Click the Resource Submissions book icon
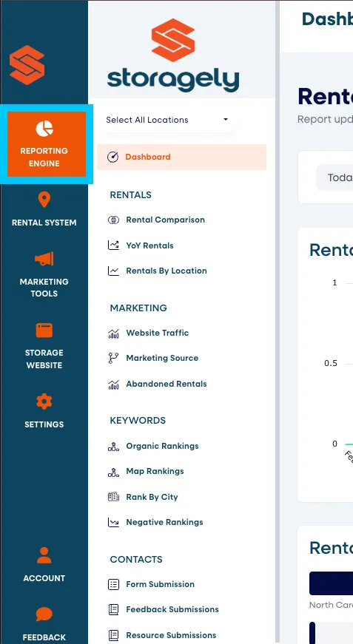Viewport: 353px width, 644px height. click(113, 635)
